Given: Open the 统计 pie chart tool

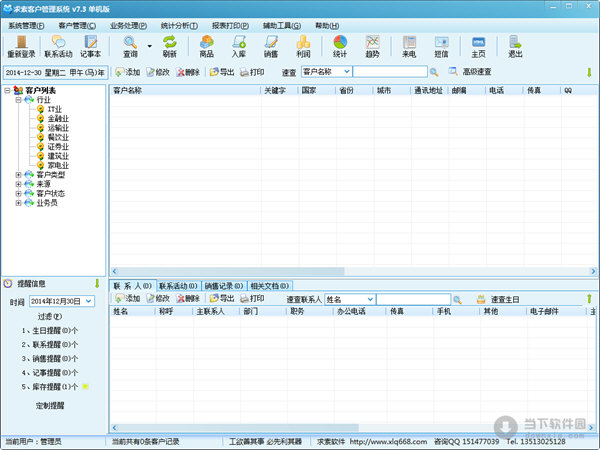Looking at the screenshot, I should point(340,46).
